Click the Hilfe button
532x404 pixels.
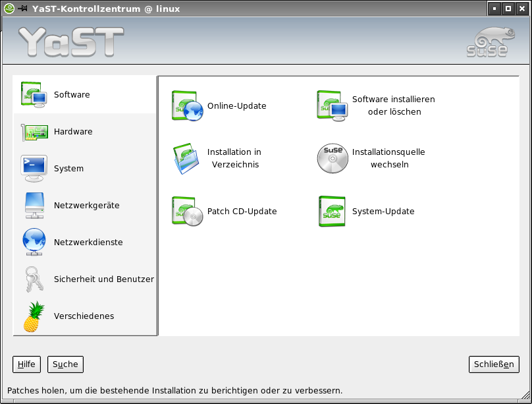(x=26, y=364)
